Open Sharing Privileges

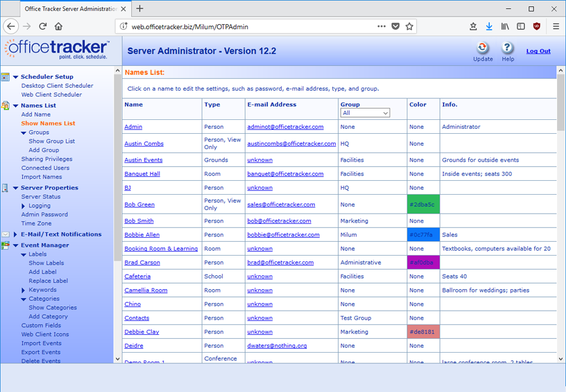pyautogui.click(x=46, y=159)
